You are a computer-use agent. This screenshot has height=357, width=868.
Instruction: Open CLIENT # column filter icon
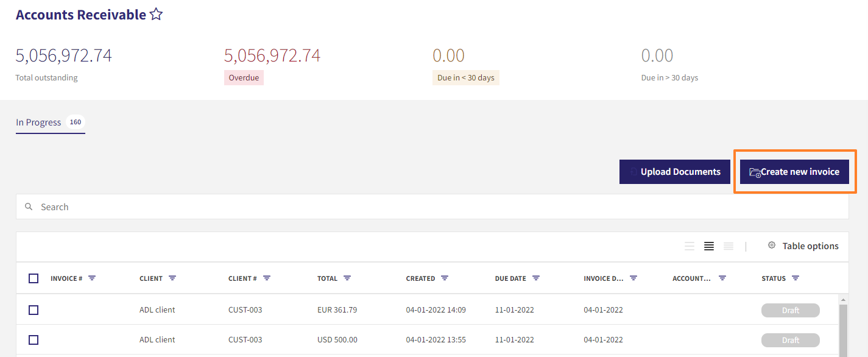[x=267, y=278]
